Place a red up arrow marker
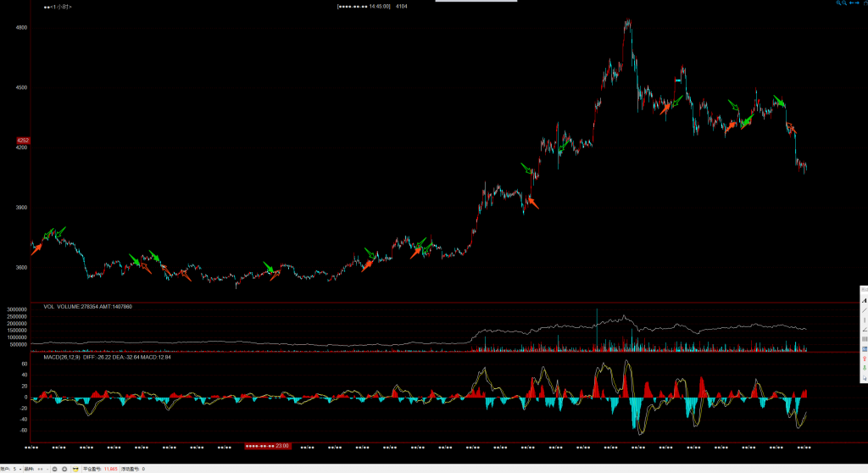 (864, 358)
